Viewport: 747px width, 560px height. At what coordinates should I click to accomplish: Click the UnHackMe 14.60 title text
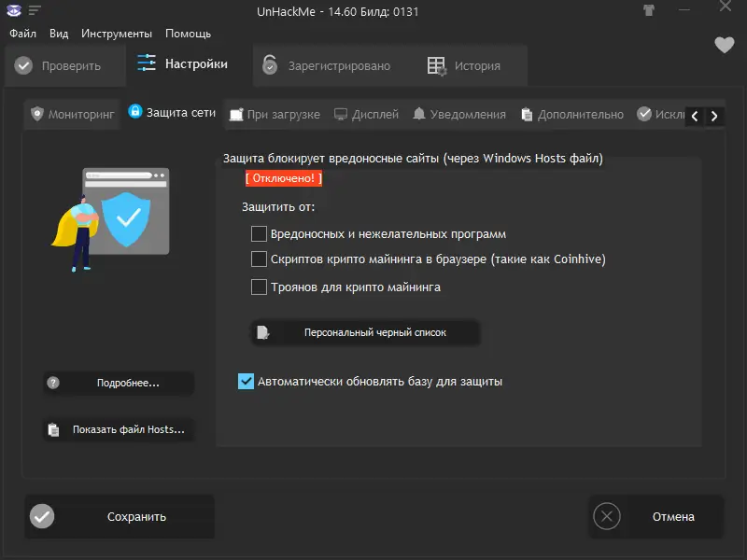(x=337, y=11)
